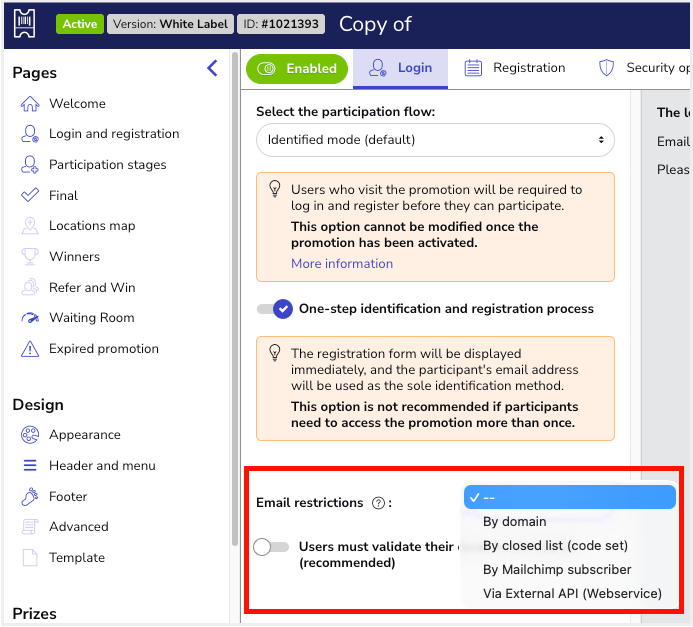The width and height of the screenshot is (693, 627).
Task: Collapse the sidebar with the left chevron
Action: click(213, 68)
